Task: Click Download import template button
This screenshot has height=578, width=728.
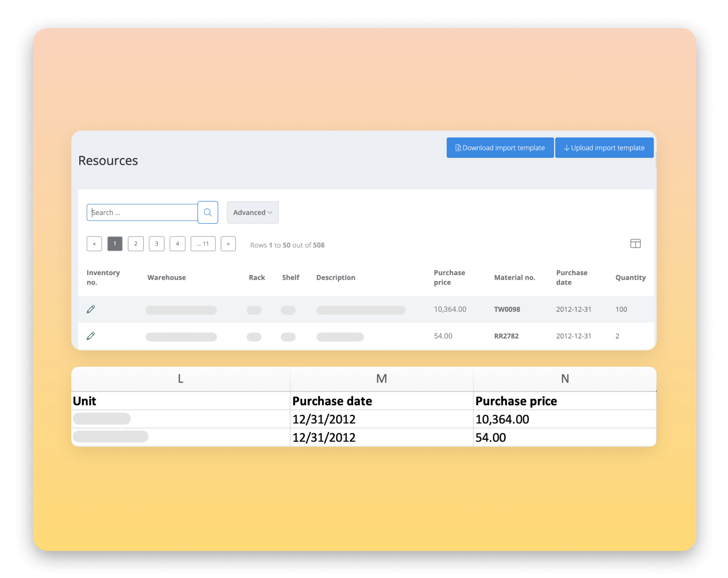Action: (x=500, y=148)
